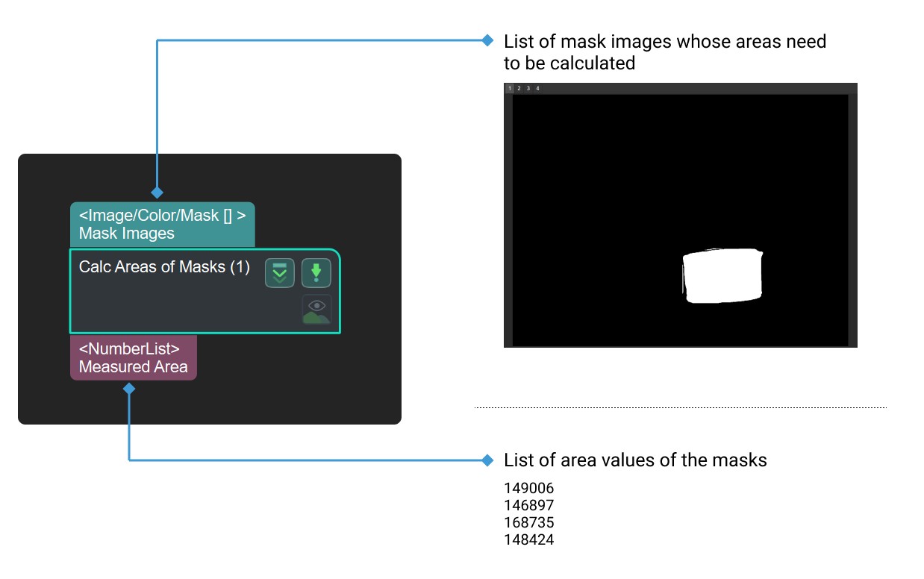Click the blue diamond connector above Mask Images port
The image size is (924, 579).
(157, 192)
